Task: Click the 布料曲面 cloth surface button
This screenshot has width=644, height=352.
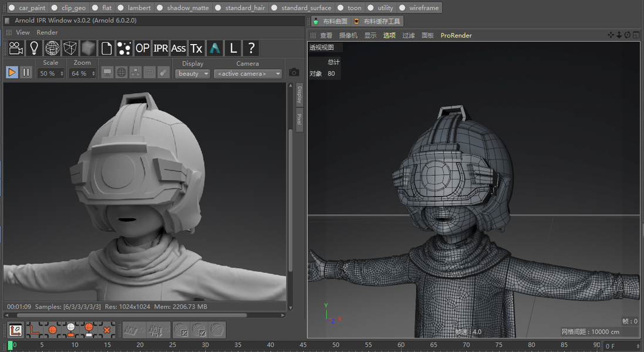Action: tap(331, 21)
